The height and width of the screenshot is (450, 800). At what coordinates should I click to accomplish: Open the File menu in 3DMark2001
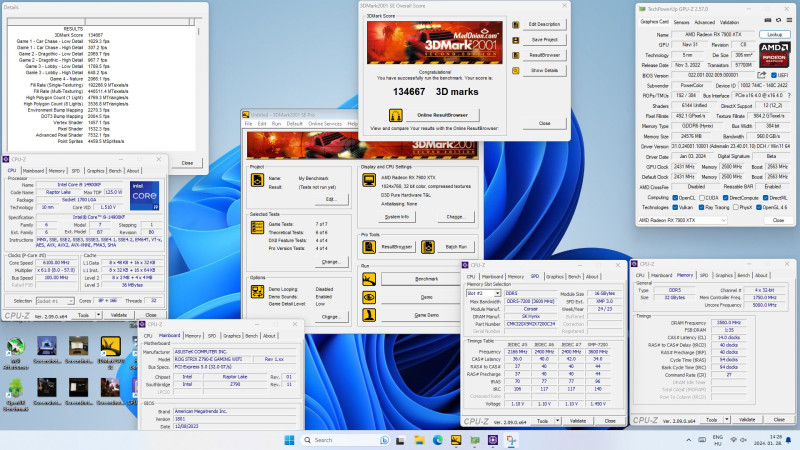pos(248,124)
